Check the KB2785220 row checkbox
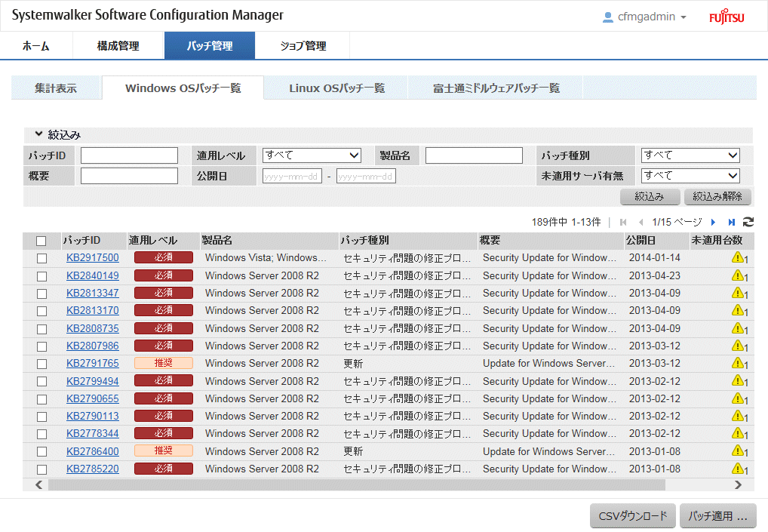Screen dimensions: 768x532 pyautogui.click(x=42, y=469)
